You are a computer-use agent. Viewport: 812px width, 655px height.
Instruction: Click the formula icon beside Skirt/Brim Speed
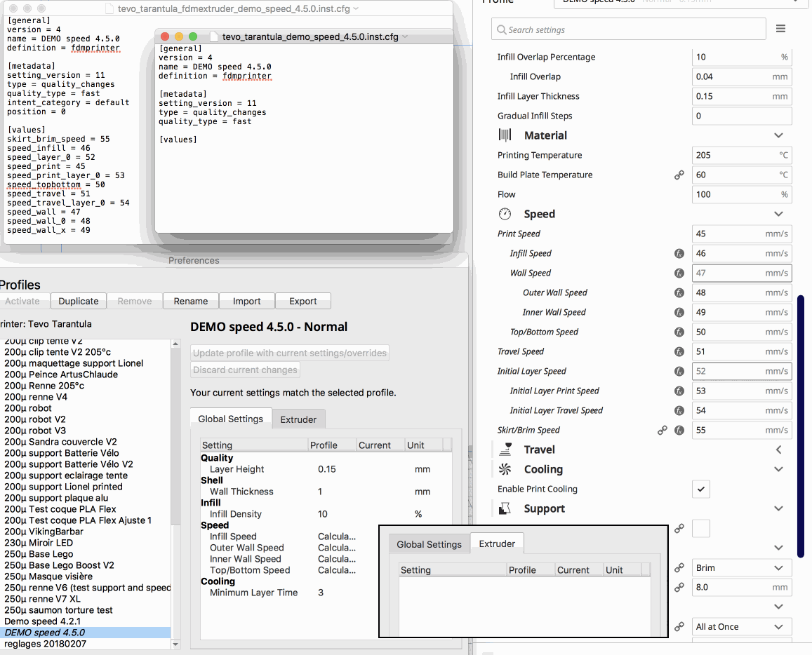pyautogui.click(x=679, y=431)
